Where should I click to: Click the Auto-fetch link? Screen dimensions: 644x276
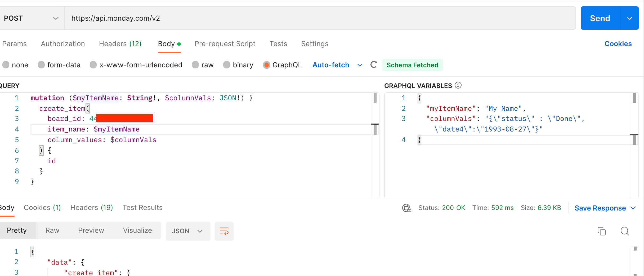[331, 65]
